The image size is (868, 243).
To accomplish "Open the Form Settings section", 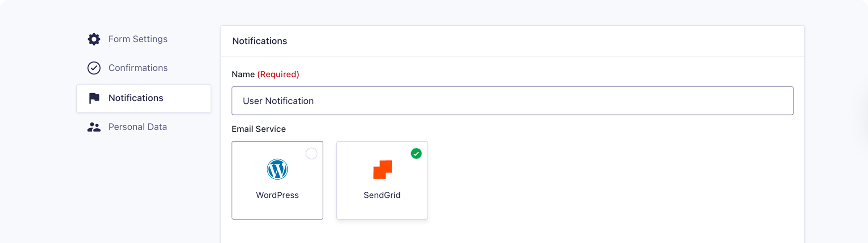I will [138, 39].
